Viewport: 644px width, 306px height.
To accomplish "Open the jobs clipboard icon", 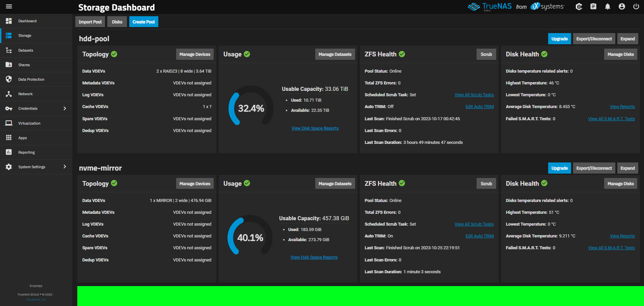I will [593, 6].
